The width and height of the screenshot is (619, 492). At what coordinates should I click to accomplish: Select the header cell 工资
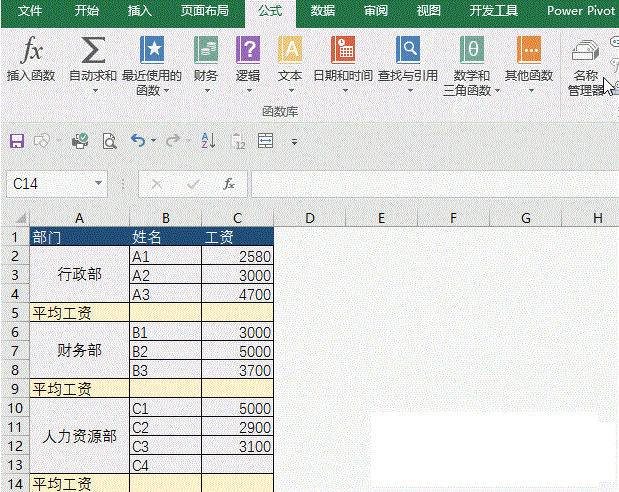tap(237, 237)
